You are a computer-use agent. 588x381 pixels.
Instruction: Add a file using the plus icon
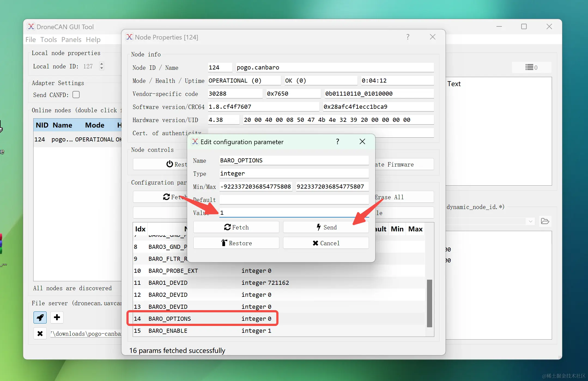57,317
